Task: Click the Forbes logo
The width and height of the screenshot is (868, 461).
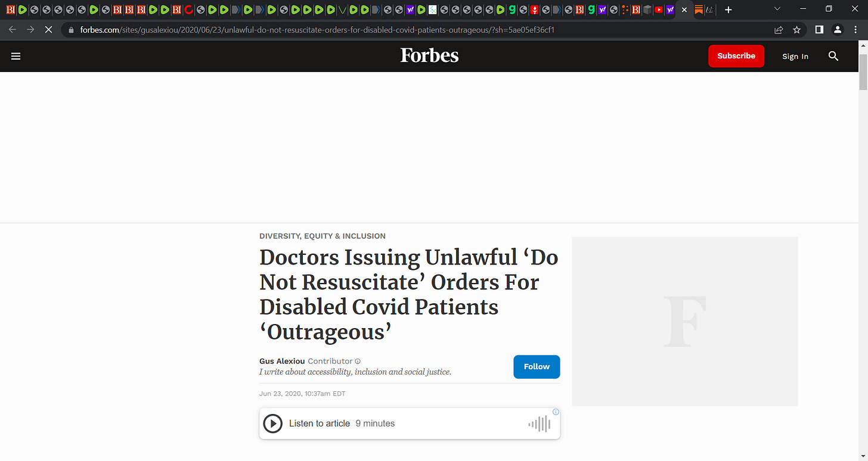Action: [429, 55]
